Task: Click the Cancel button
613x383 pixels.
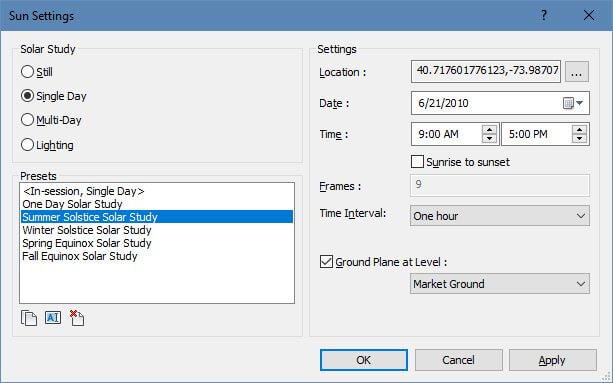Action: click(459, 360)
